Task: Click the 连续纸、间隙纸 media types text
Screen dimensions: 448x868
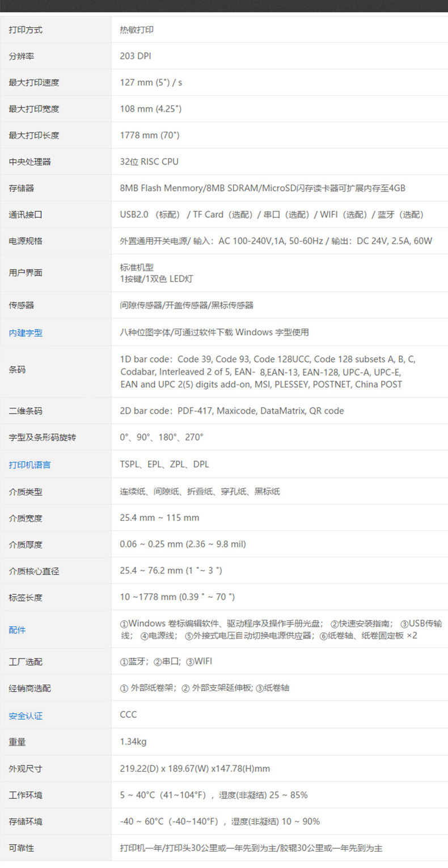Action: [200, 492]
